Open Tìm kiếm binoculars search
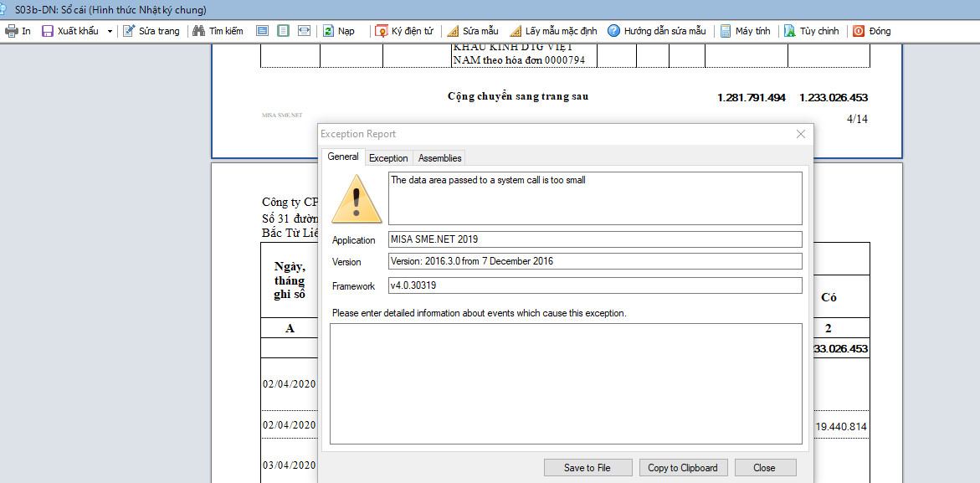Screen dimensions: 980x483 tap(198, 31)
